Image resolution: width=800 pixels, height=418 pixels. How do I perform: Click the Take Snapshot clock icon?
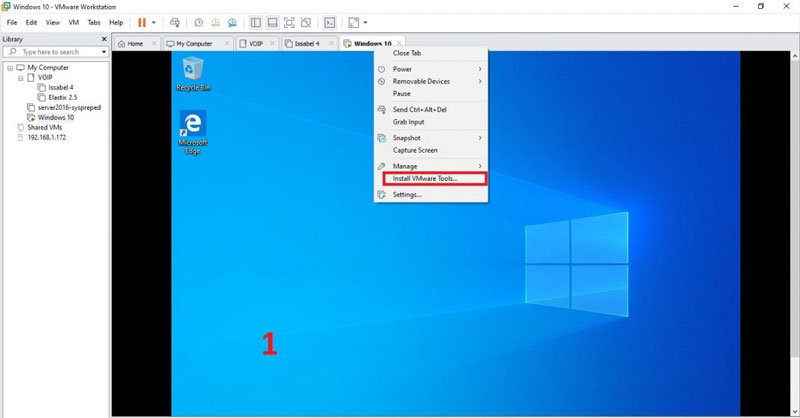pyautogui.click(x=198, y=22)
